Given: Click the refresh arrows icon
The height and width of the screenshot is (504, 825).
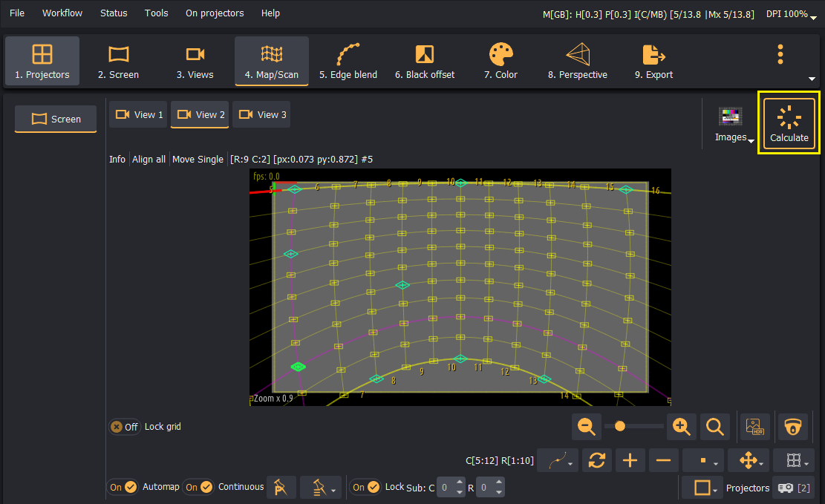Looking at the screenshot, I should coord(596,460).
